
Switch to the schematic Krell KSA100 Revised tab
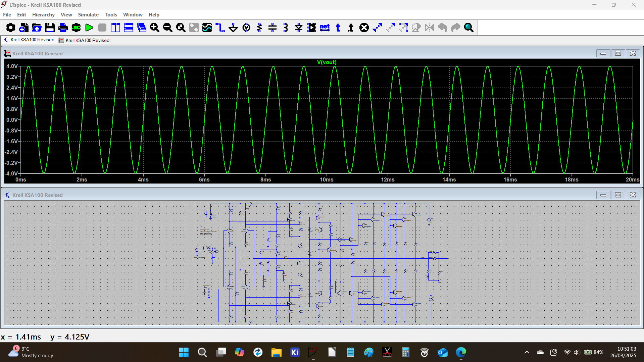point(29,40)
